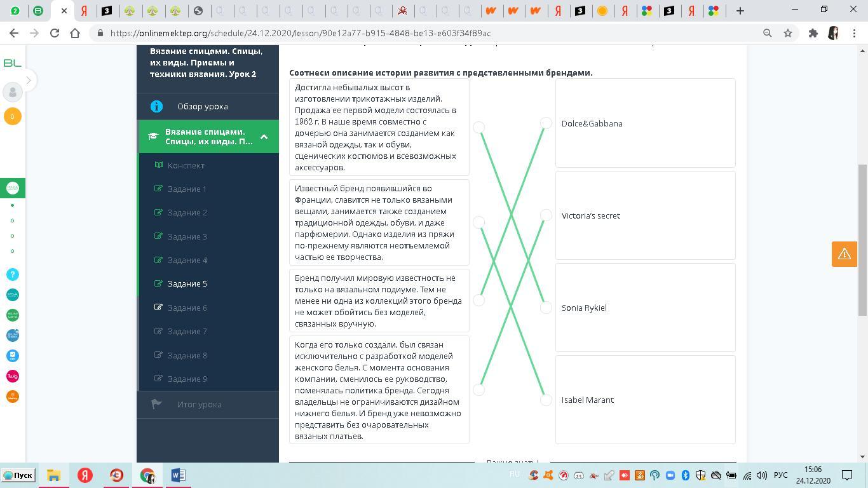This screenshot has height=488, width=868.
Task: Go to the browser home page icon
Action: coord(75,33)
